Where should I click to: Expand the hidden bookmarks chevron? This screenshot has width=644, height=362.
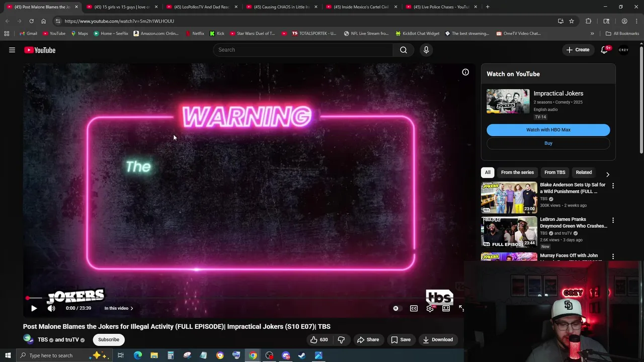pos(592,34)
